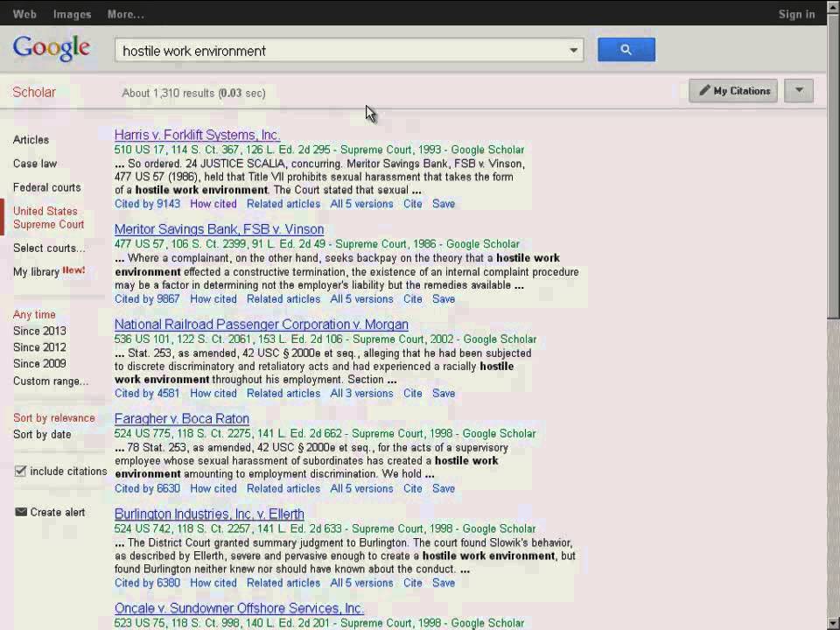Open Custom range... option
Screen dimensions: 840x630
coord(51,381)
